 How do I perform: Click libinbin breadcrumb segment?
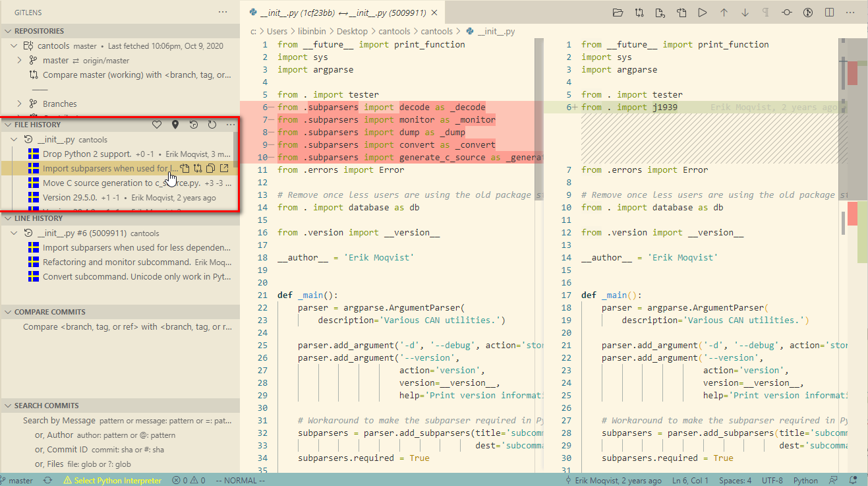(x=312, y=31)
